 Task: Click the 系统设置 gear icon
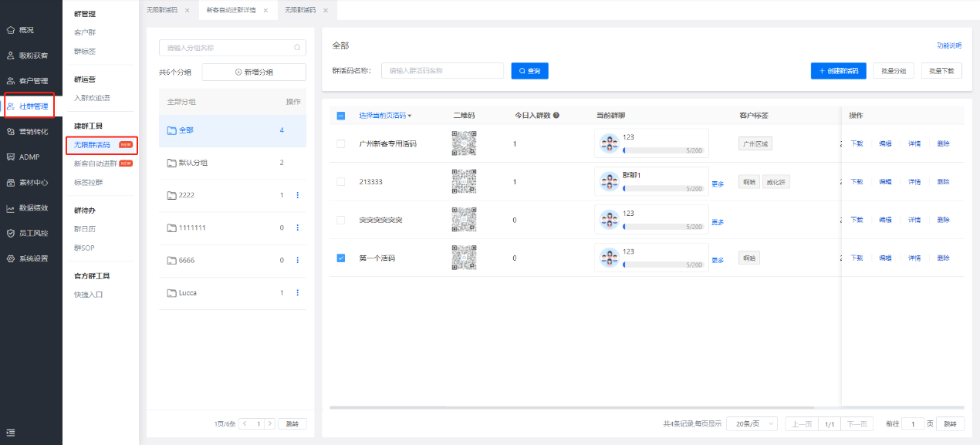click(x=11, y=258)
